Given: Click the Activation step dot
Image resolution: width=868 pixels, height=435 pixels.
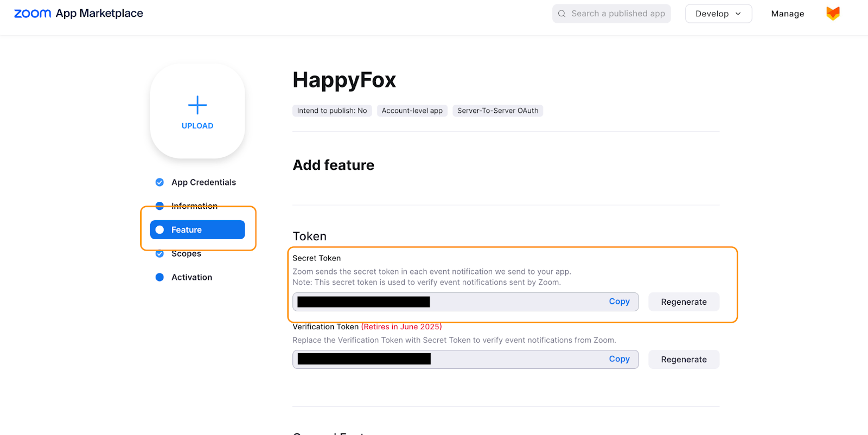Looking at the screenshot, I should 159,277.
